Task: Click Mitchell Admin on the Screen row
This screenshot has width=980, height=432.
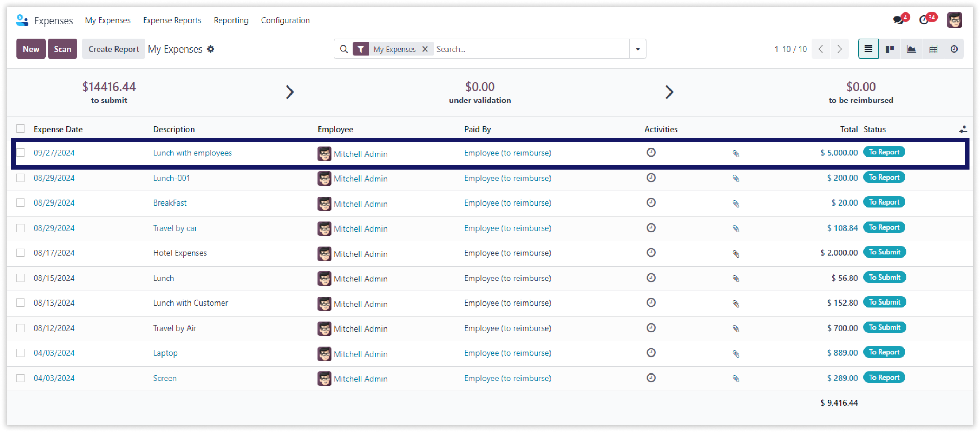Action: tap(361, 379)
